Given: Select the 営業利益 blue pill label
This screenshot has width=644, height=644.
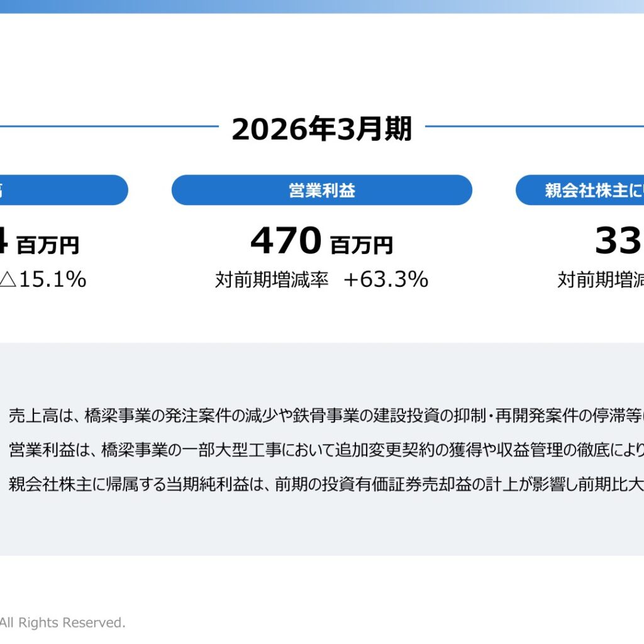Looking at the screenshot, I should 321,190.
